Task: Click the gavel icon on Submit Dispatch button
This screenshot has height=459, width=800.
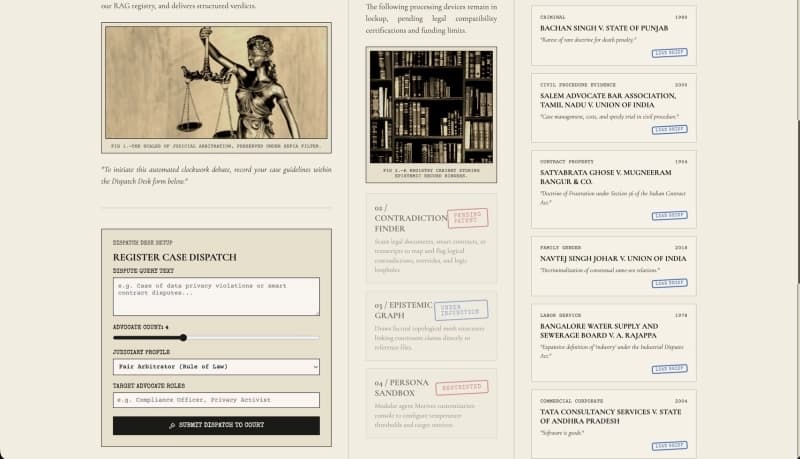Action: pyautogui.click(x=172, y=425)
